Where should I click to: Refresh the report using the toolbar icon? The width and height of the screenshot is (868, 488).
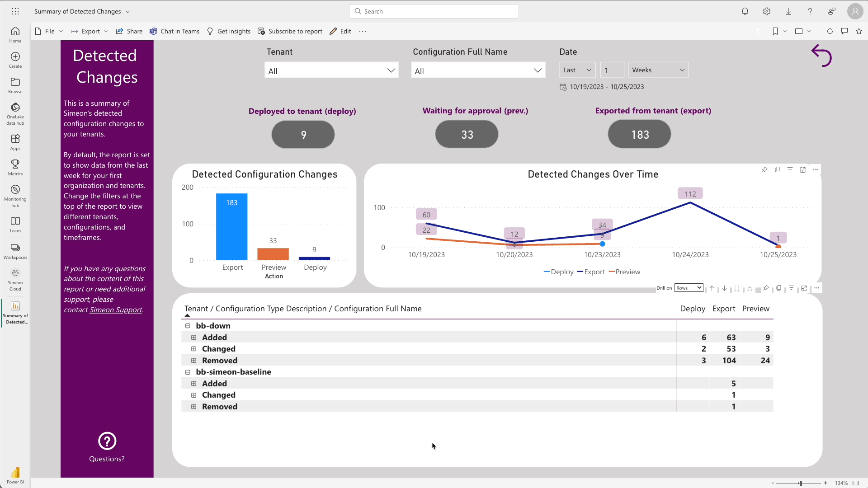tap(830, 31)
